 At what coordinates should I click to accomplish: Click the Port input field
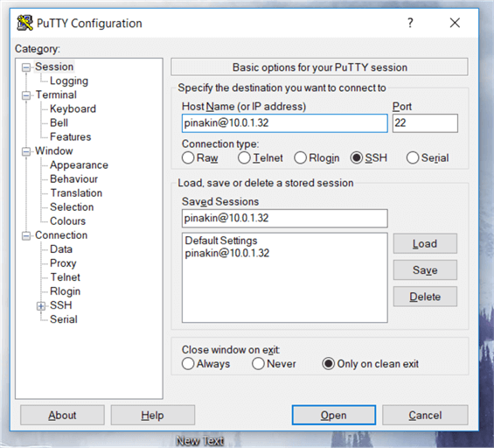point(425,123)
